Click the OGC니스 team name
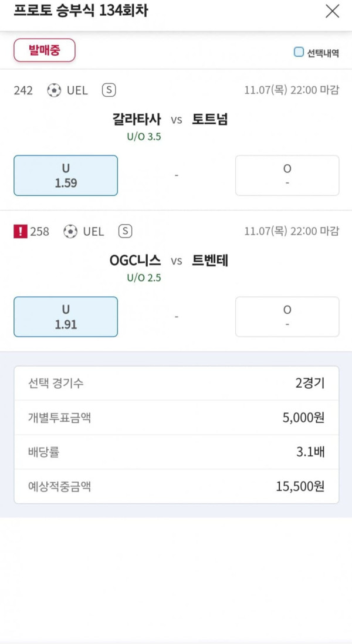The image size is (352, 644). click(x=135, y=261)
